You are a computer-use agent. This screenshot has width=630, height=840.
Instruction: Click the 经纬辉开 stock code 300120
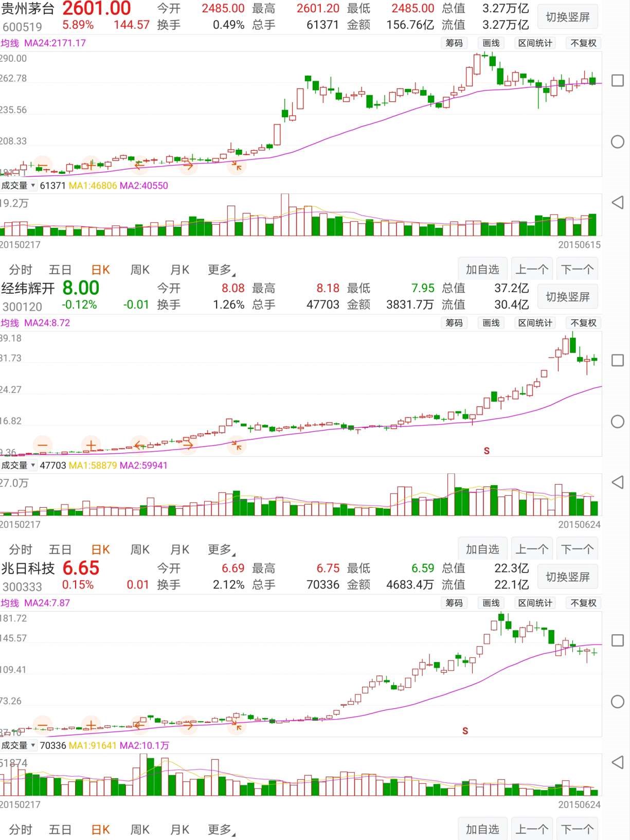pyautogui.click(x=22, y=307)
